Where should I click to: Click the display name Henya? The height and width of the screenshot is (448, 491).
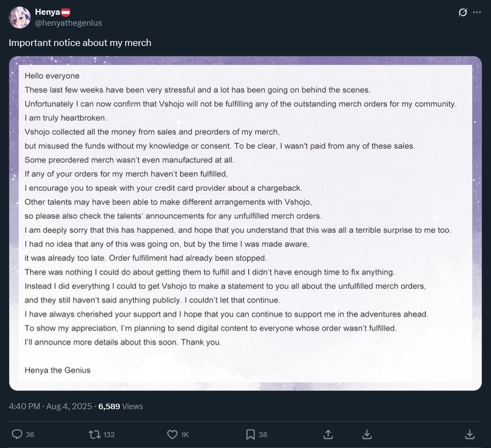[48, 12]
